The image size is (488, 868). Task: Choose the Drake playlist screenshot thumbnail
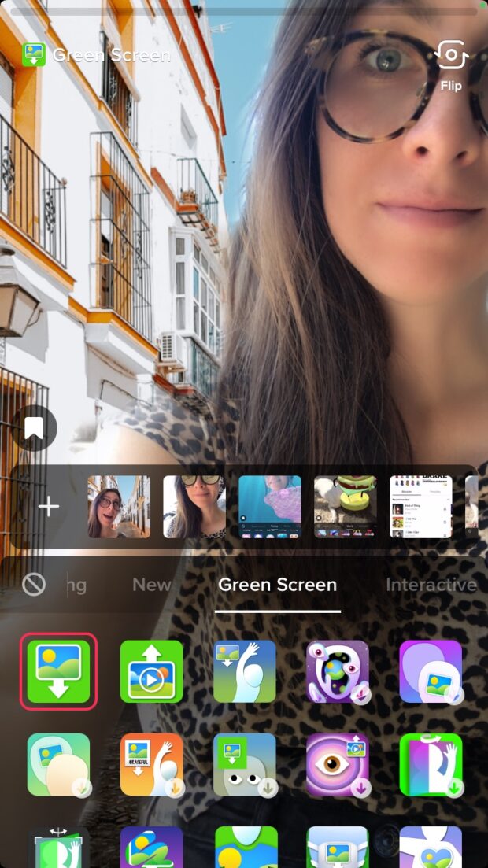pos(420,507)
